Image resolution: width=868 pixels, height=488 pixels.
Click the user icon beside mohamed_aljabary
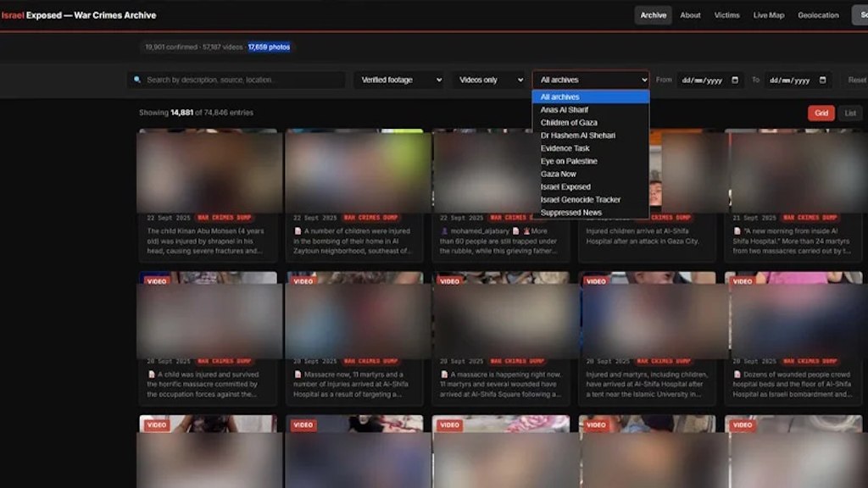pyautogui.click(x=444, y=231)
